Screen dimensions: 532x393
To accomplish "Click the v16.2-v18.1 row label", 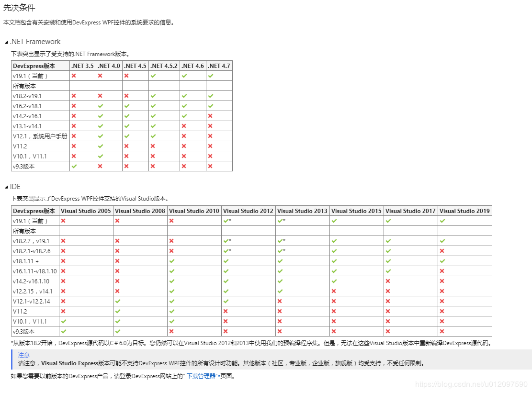I will (27, 106).
